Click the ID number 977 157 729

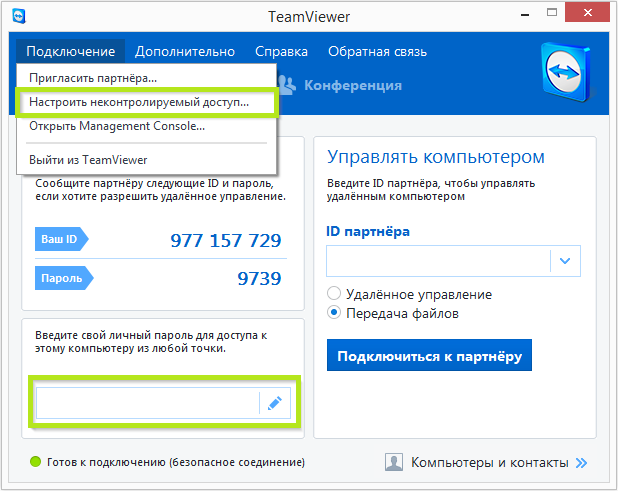(226, 241)
